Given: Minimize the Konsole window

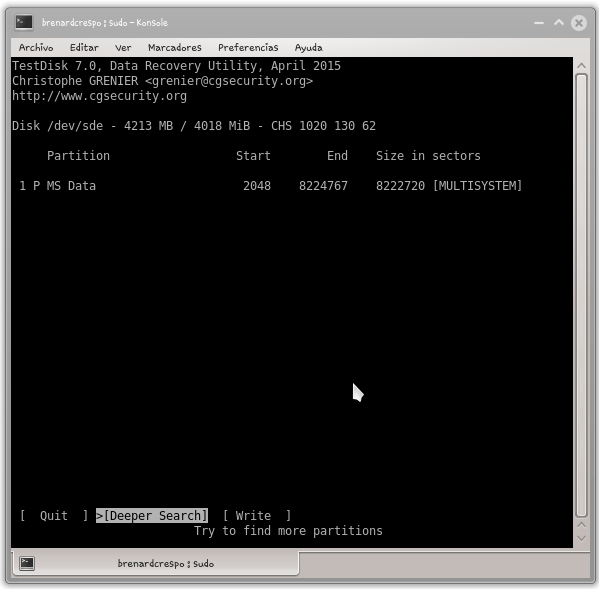Looking at the screenshot, I should [x=539, y=23].
